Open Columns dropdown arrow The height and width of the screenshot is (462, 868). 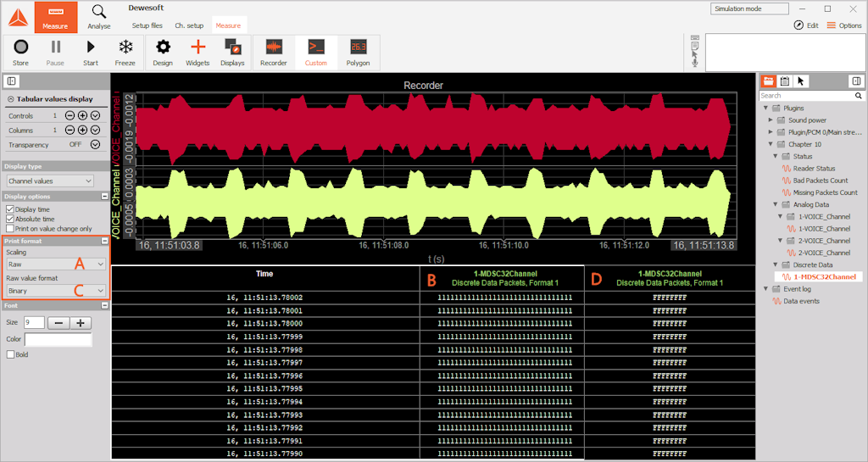[x=95, y=130]
